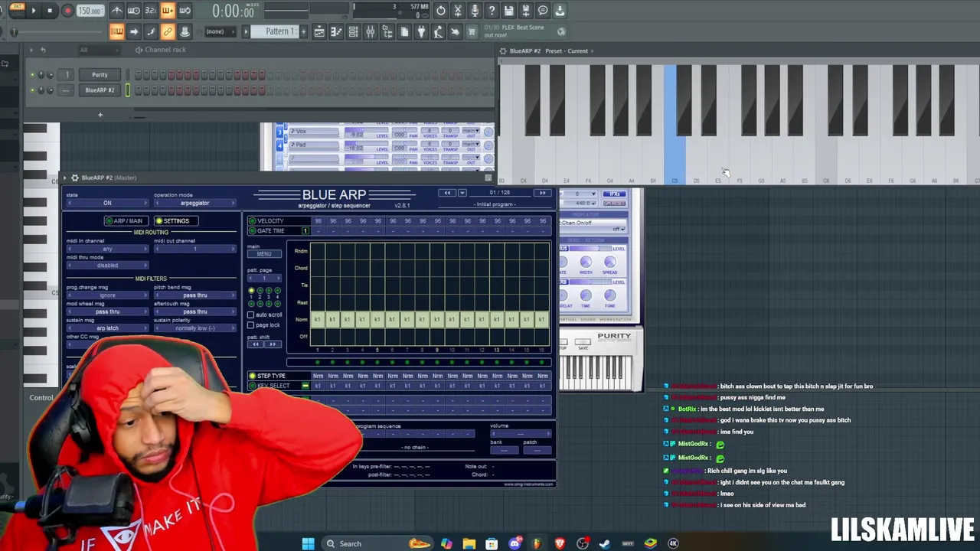
Task: Toggle the 3-2-1 countdown before recording
Action: [151, 11]
